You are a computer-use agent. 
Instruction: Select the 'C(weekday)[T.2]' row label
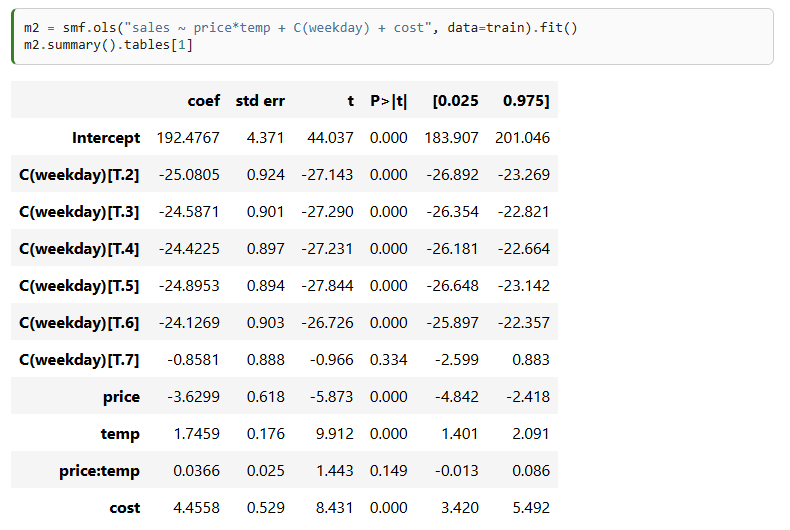point(79,175)
